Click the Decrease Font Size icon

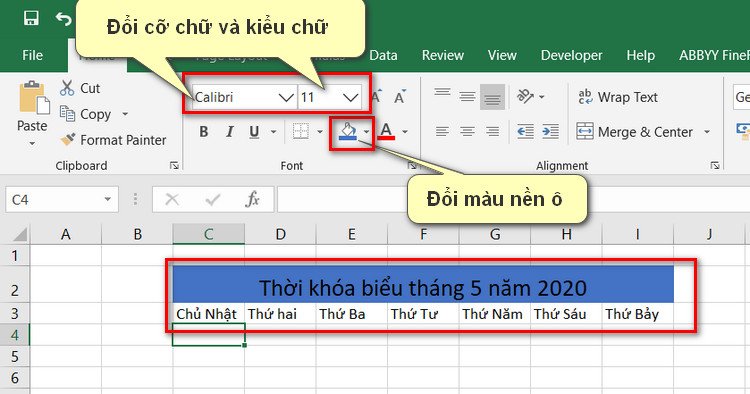[400, 97]
